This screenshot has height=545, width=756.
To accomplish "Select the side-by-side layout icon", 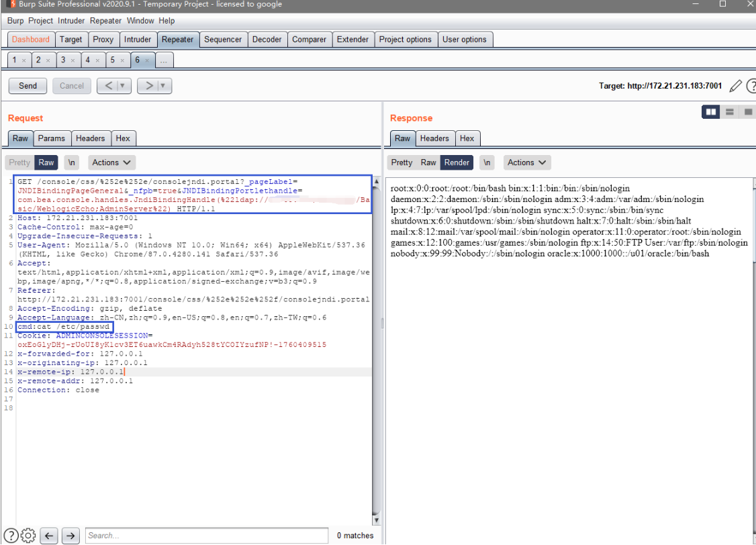I will [x=710, y=112].
